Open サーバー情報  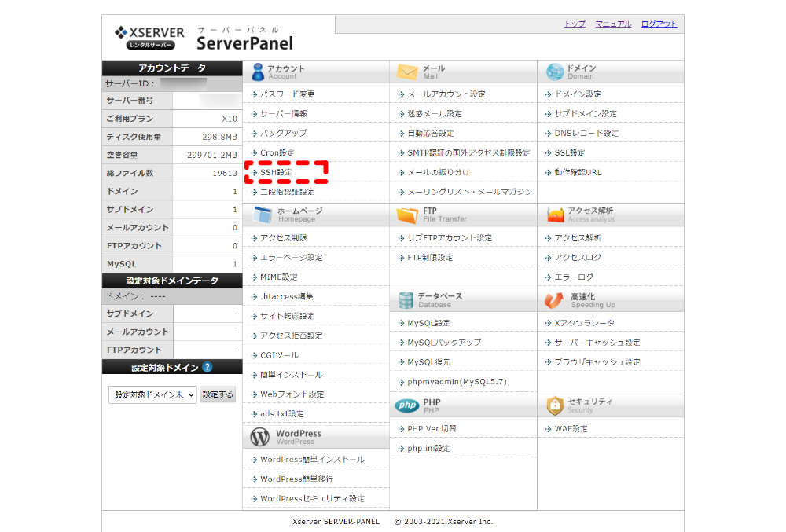(x=283, y=114)
